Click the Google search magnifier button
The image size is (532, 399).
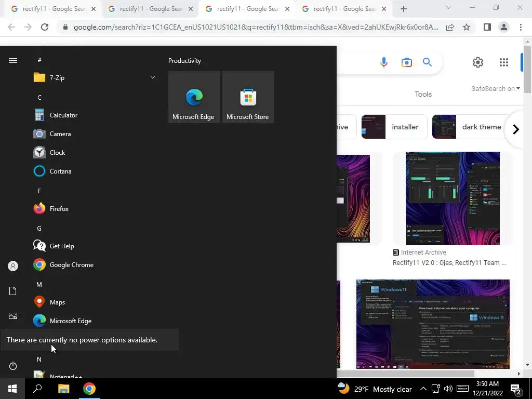427,62
